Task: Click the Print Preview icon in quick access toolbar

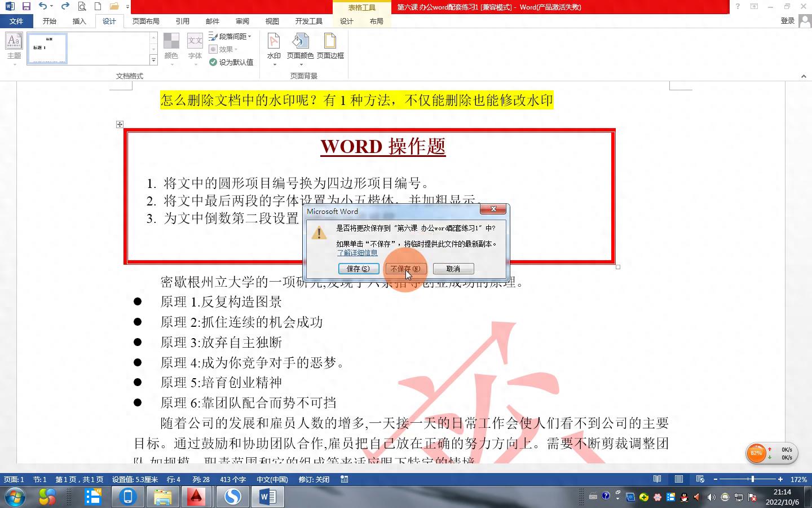Action: pyautogui.click(x=82, y=7)
